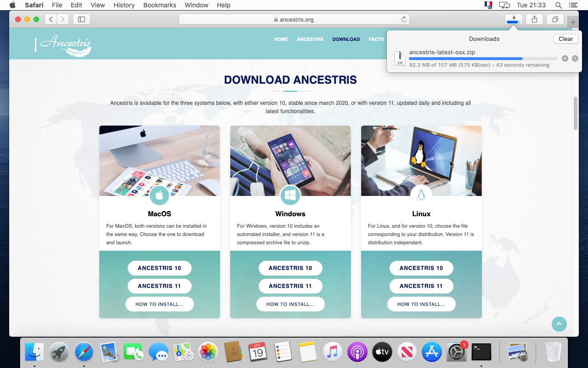The height and width of the screenshot is (368, 588).
Task: Cancel the ancestris-latest-osx.zip download
Action: 565,58
